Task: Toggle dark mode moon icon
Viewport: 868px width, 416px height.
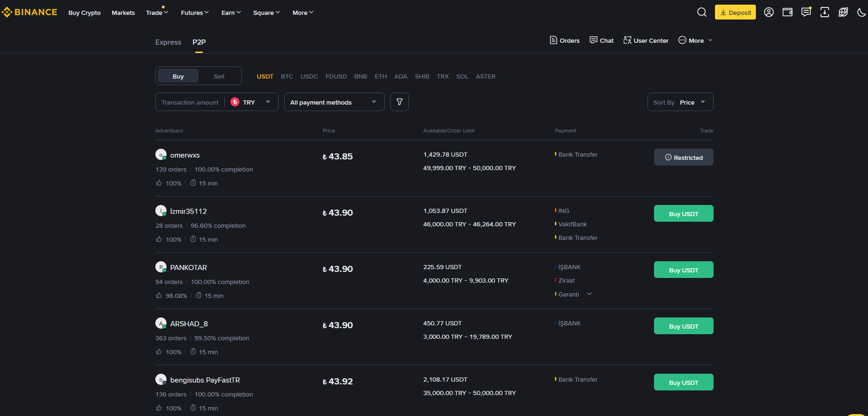Action: pos(861,13)
